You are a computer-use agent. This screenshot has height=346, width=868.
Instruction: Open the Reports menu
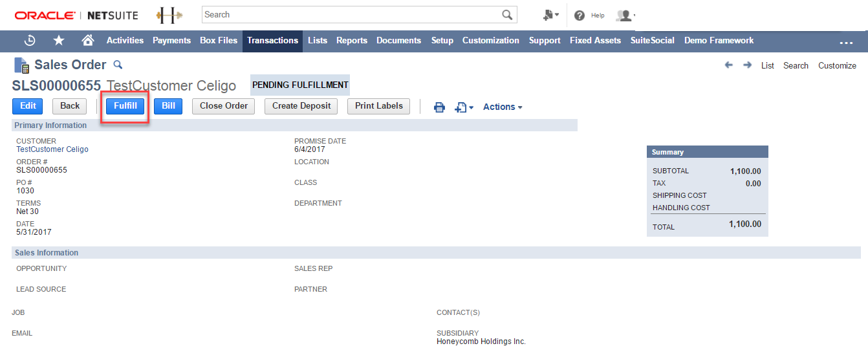point(352,40)
